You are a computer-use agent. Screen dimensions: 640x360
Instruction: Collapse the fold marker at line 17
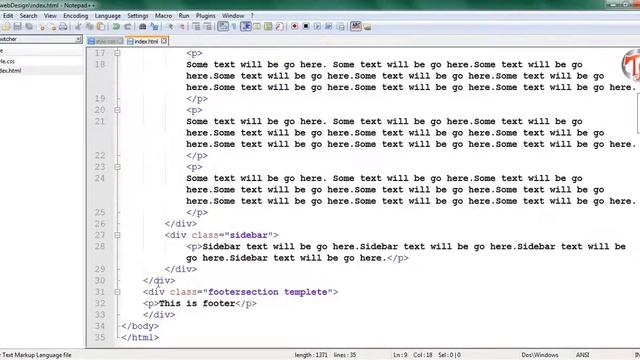(117, 53)
